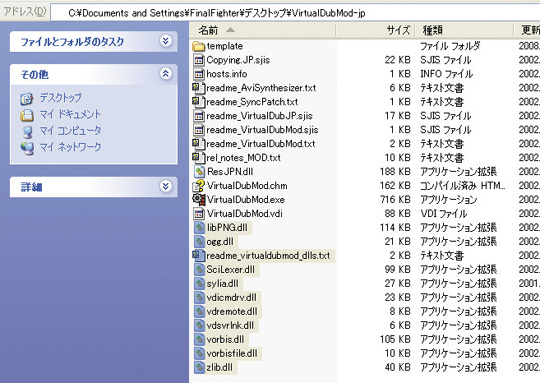
Task: Click the ファイルとフォルダのタスク panel title
Action: pyautogui.click(x=72, y=42)
